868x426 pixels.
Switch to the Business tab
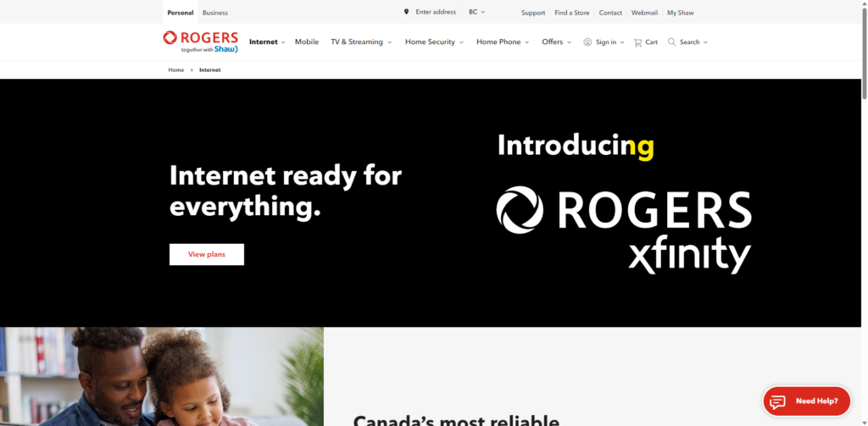coord(214,13)
